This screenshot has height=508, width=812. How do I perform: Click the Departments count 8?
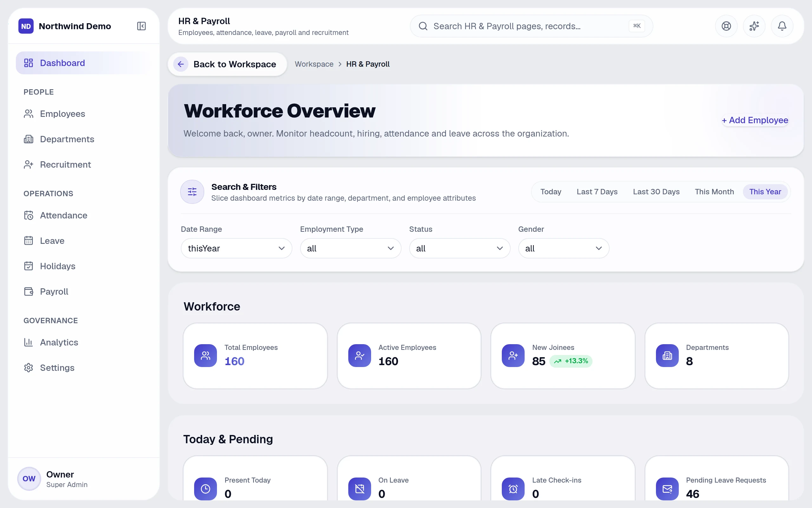pyautogui.click(x=689, y=361)
